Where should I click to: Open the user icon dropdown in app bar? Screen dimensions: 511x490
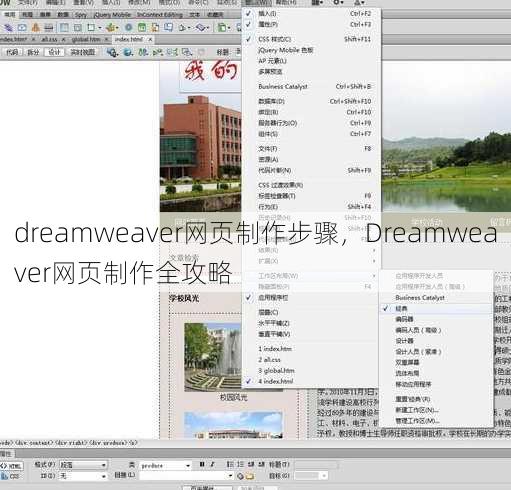[x=359, y=3]
